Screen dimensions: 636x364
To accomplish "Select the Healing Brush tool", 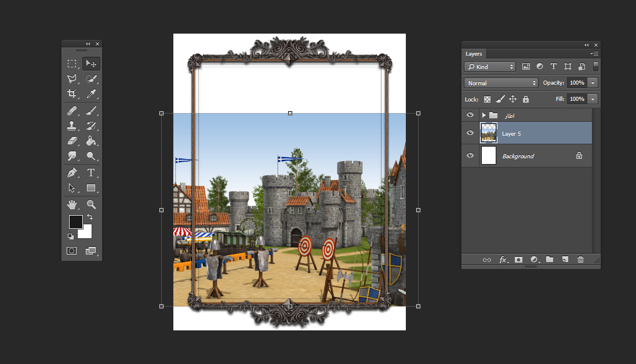I will (72, 110).
